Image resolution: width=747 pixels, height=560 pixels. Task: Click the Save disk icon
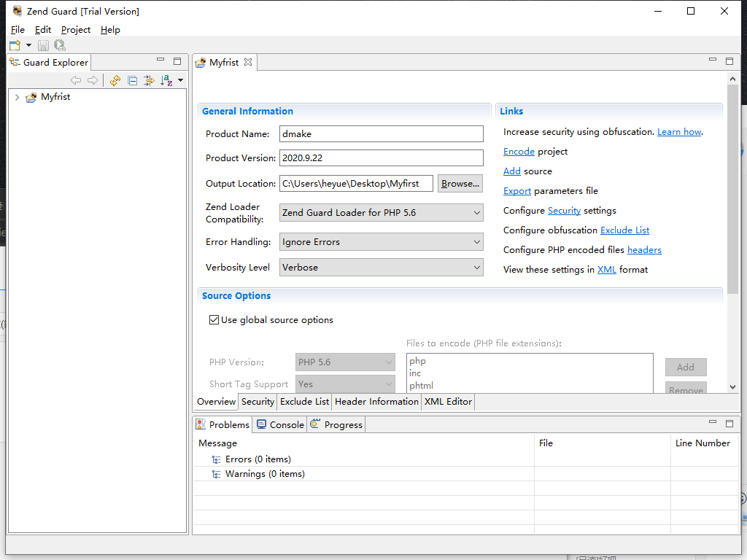click(x=43, y=45)
